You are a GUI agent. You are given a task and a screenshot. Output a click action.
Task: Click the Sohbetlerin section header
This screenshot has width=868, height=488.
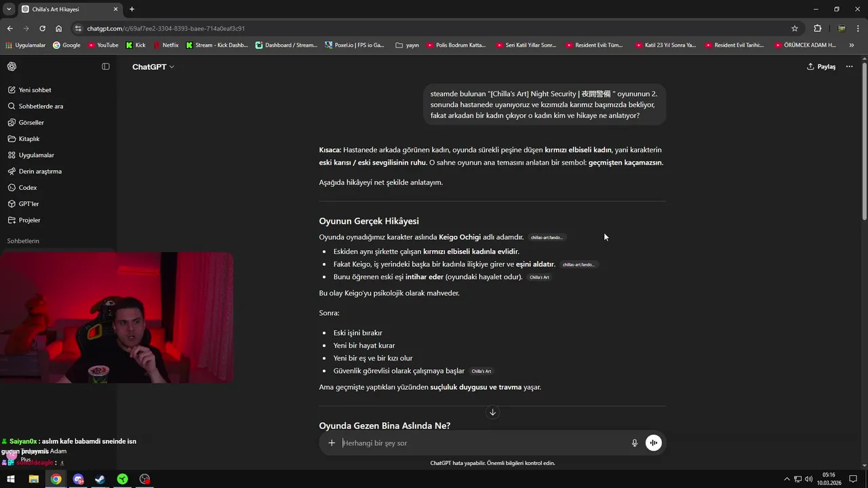point(23,241)
